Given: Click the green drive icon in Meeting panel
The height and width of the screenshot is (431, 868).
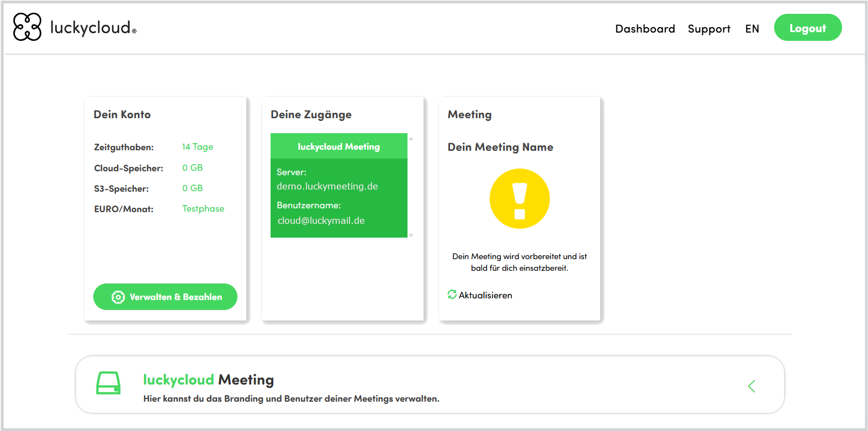Looking at the screenshot, I should pyautogui.click(x=108, y=383).
